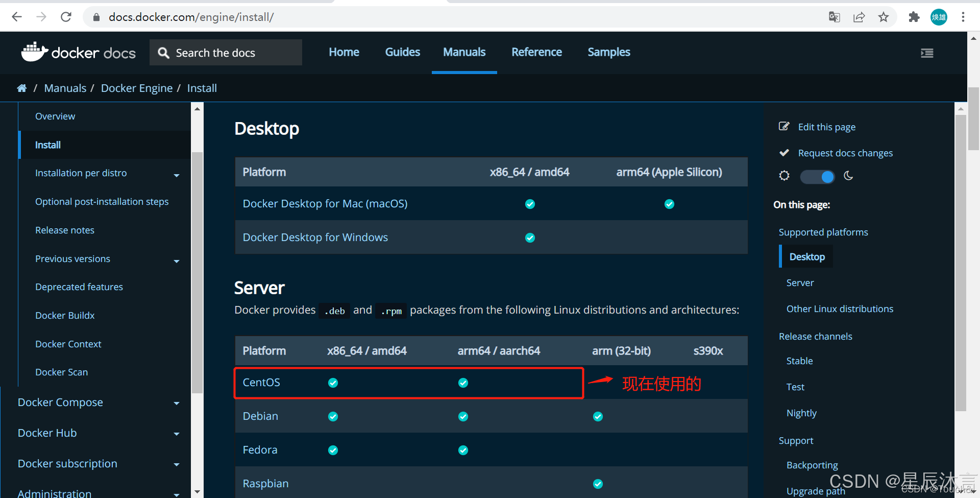
Task: Go back with browser back arrow
Action: 17,17
